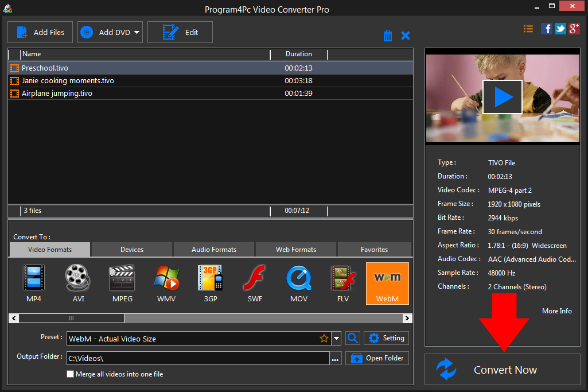This screenshot has width=588, height=392.
Task: Click the 3 files summary text
Action: [x=33, y=211]
